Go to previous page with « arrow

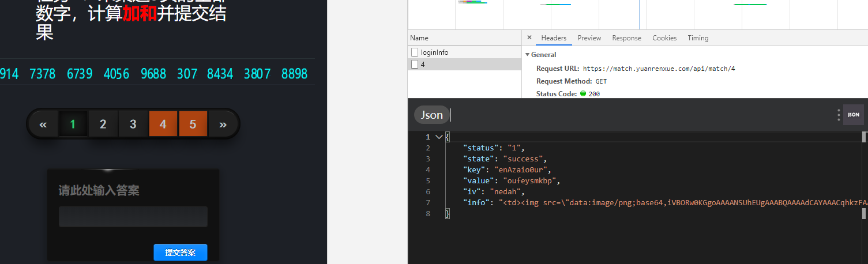[x=43, y=124]
